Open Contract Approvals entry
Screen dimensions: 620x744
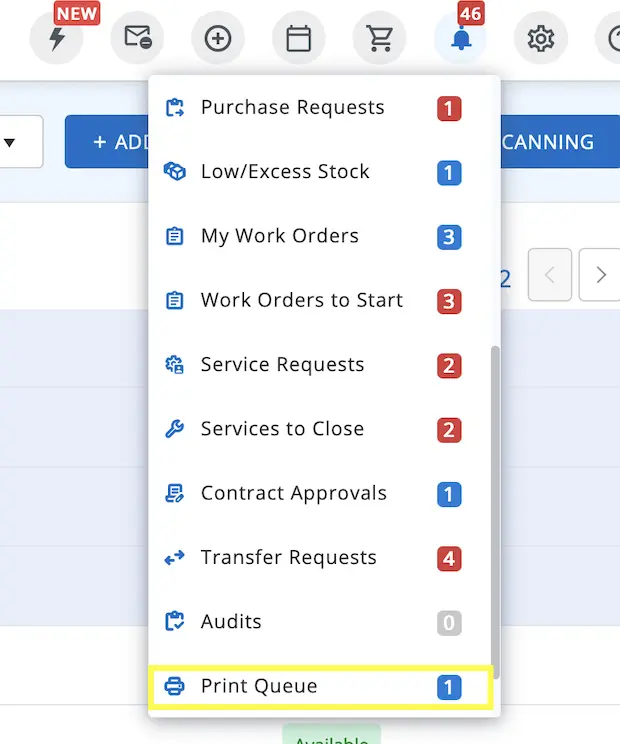click(x=293, y=493)
